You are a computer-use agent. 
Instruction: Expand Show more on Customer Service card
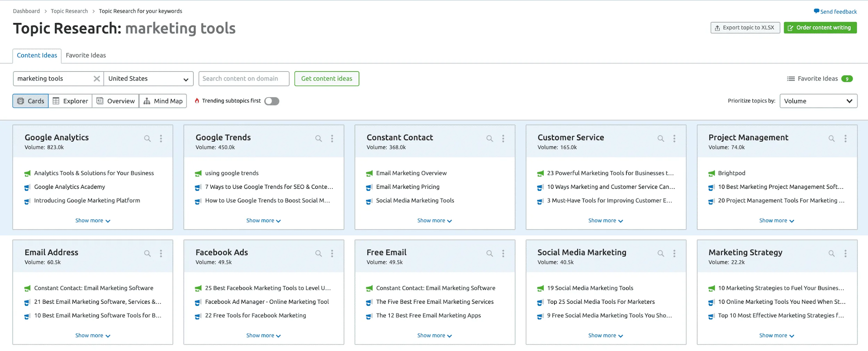606,220
